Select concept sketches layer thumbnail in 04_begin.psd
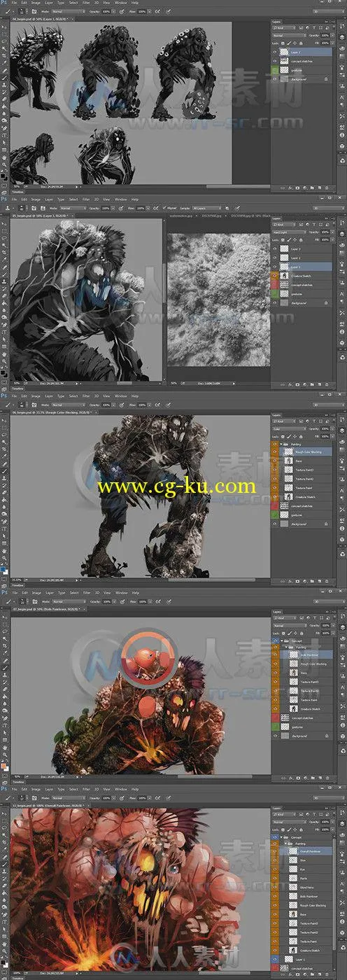Image resolution: width=347 pixels, height=980 pixels. coord(285,61)
